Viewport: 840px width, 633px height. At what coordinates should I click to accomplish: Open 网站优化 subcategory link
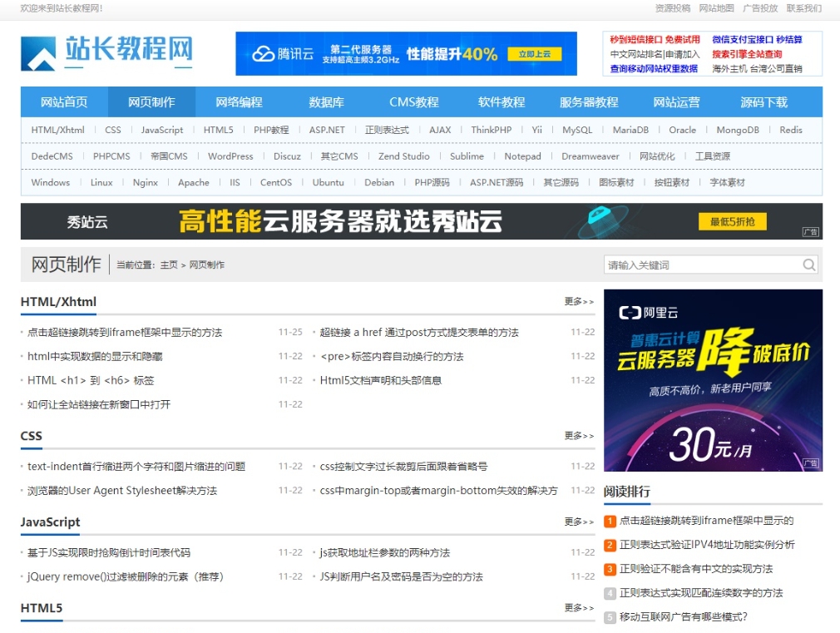[x=657, y=156]
